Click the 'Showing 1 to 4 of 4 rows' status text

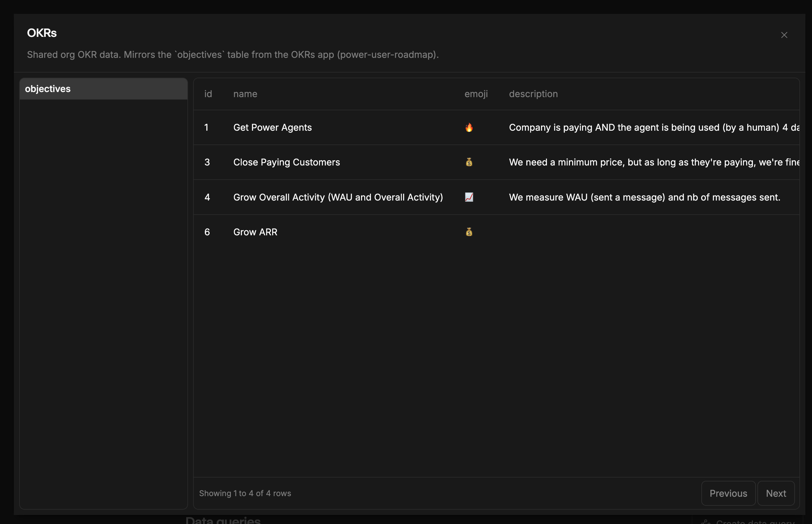click(x=245, y=493)
